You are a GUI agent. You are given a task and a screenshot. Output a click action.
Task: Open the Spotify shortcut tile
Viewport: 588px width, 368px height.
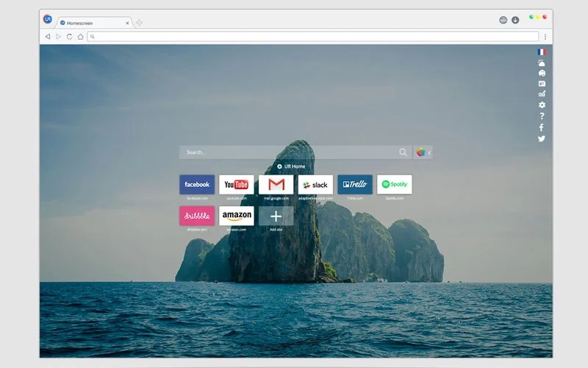(x=395, y=185)
